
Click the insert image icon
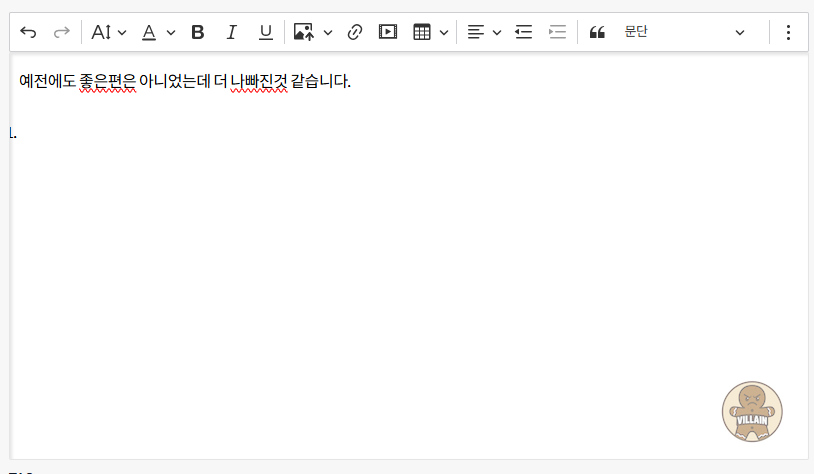(304, 33)
